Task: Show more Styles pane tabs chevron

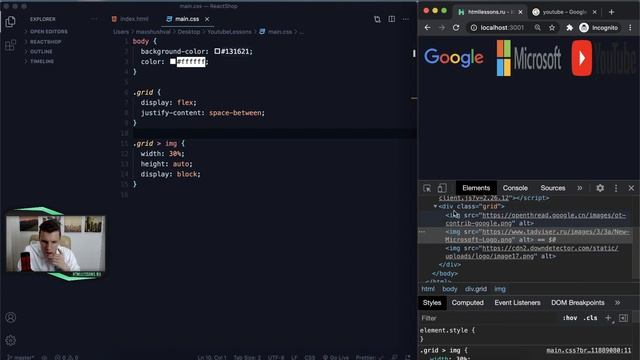Action: 618,303
